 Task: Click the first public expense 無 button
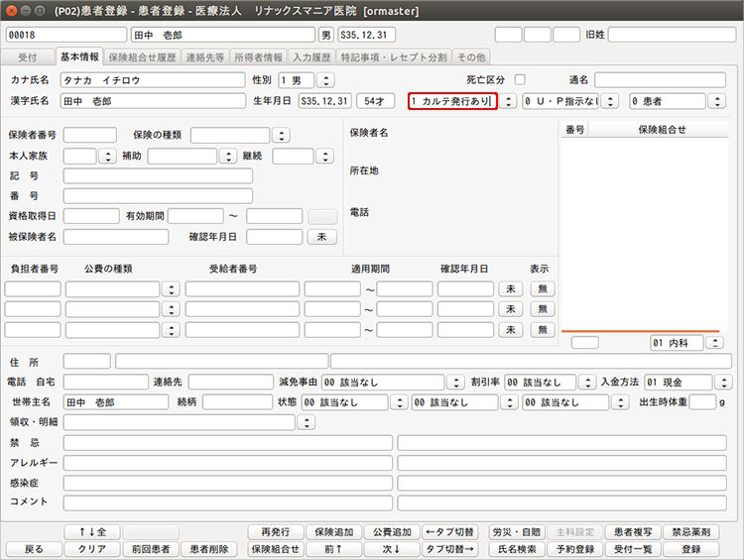[x=543, y=288]
